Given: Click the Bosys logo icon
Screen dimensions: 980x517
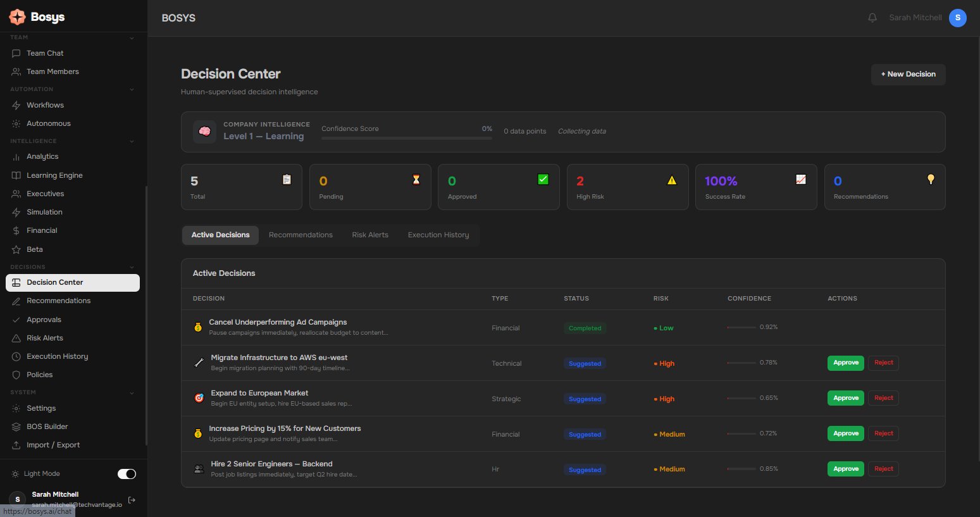Looking at the screenshot, I should coord(17,17).
